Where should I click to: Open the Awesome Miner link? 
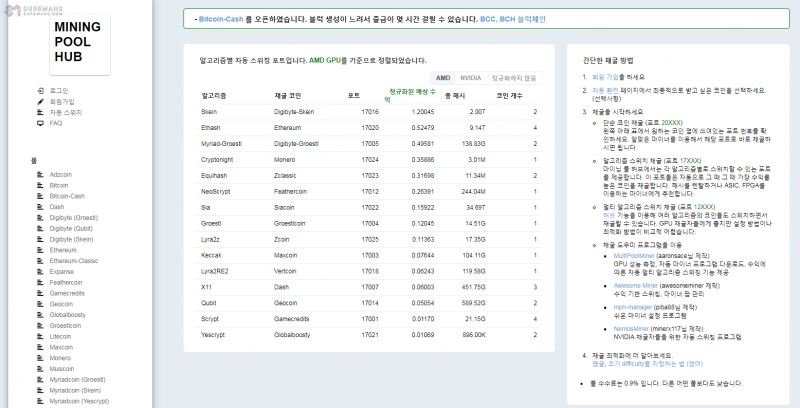tap(636, 286)
